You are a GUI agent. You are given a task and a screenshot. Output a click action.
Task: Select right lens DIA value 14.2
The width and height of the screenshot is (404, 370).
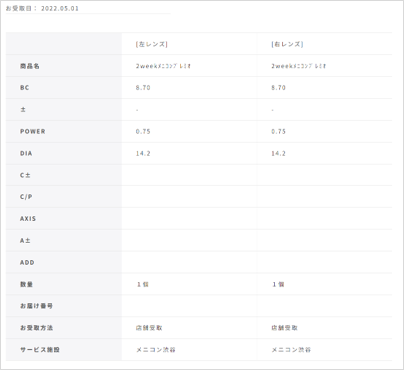[x=278, y=153]
